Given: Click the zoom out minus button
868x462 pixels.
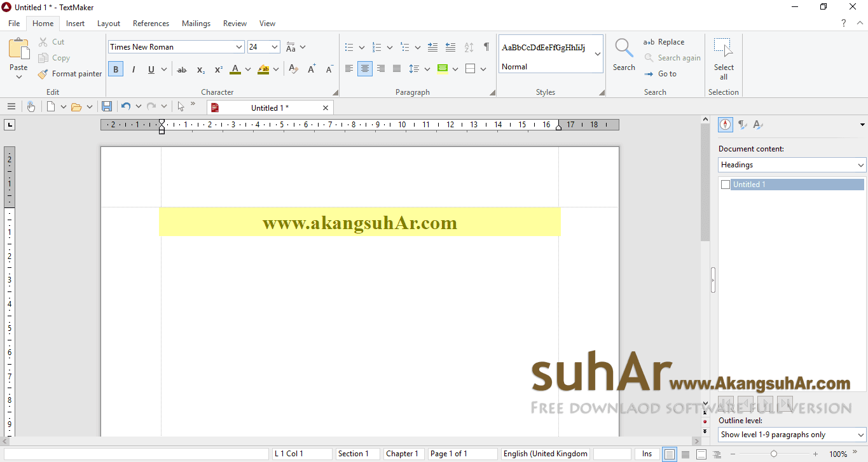Looking at the screenshot, I should [733, 454].
